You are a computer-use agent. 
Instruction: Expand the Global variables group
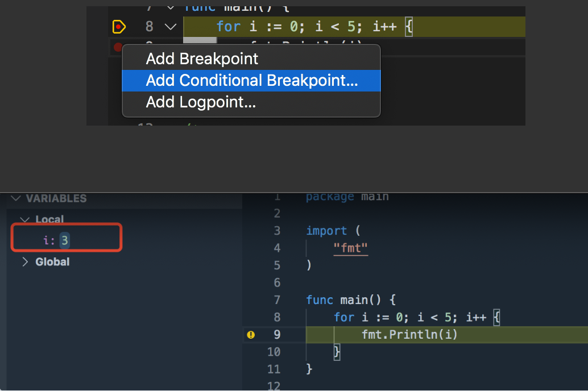[x=25, y=262]
